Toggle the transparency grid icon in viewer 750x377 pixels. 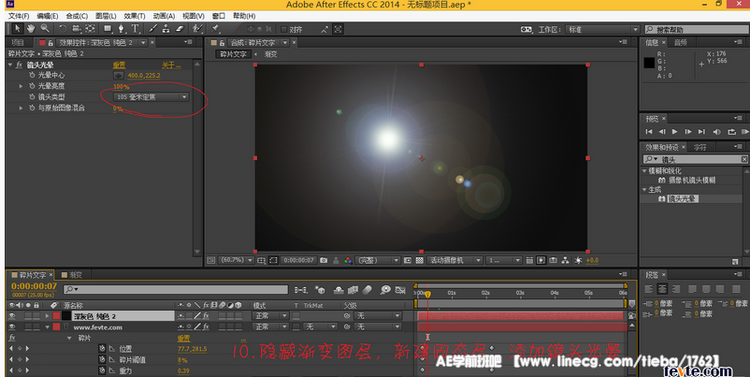tap(419, 260)
